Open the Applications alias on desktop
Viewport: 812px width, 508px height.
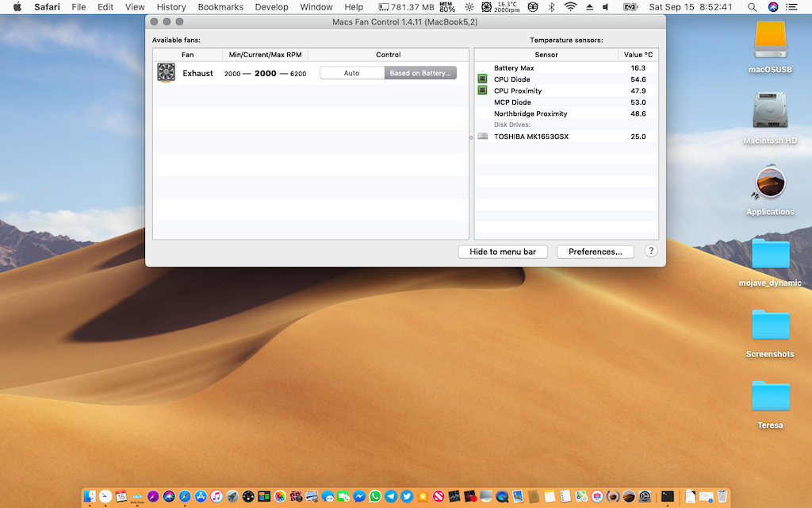(770, 183)
